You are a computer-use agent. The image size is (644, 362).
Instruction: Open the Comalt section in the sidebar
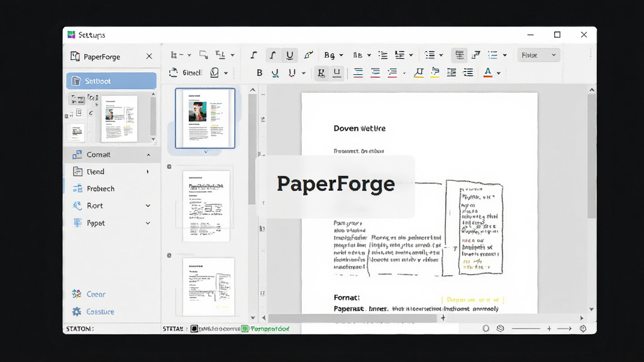(111, 155)
